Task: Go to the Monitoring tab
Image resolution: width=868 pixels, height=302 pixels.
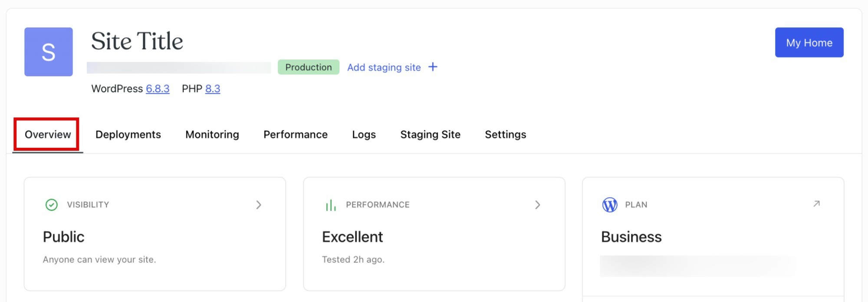Action: (212, 135)
